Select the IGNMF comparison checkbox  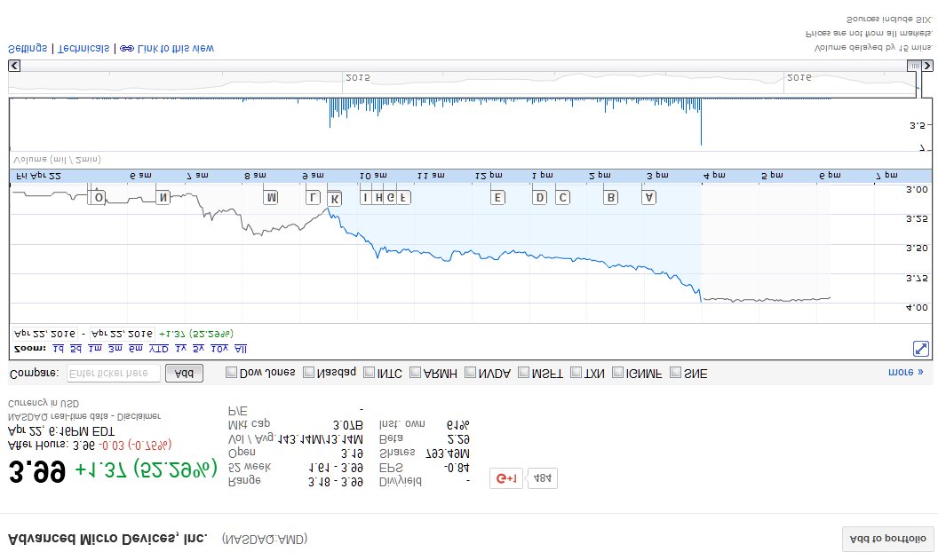618,373
